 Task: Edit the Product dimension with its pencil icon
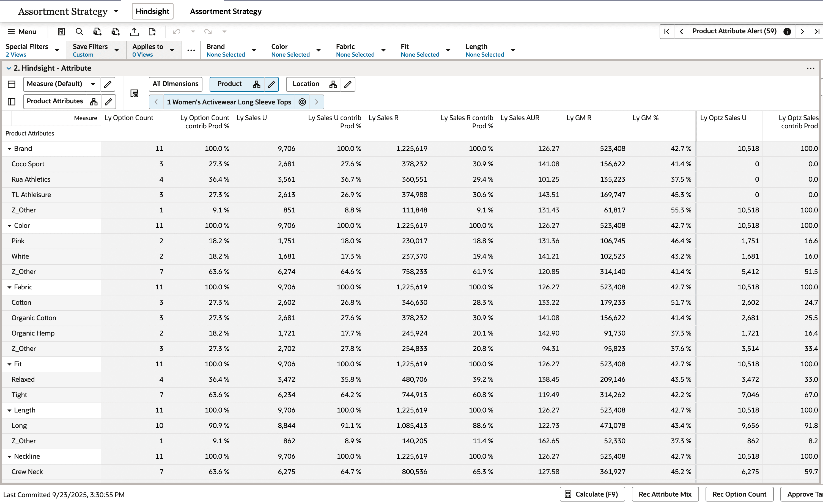271,84
